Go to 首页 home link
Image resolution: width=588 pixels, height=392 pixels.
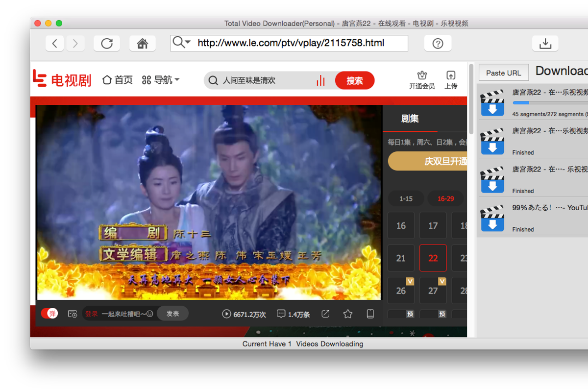(x=118, y=80)
